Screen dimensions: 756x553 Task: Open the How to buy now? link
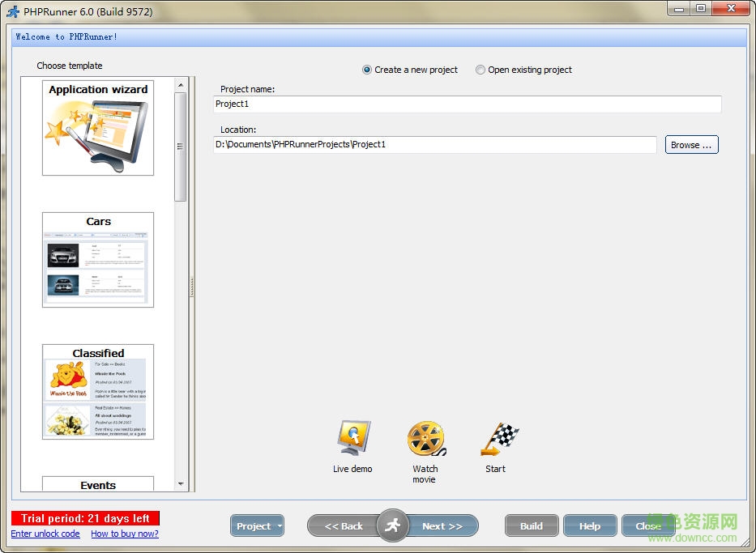point(125,534)
